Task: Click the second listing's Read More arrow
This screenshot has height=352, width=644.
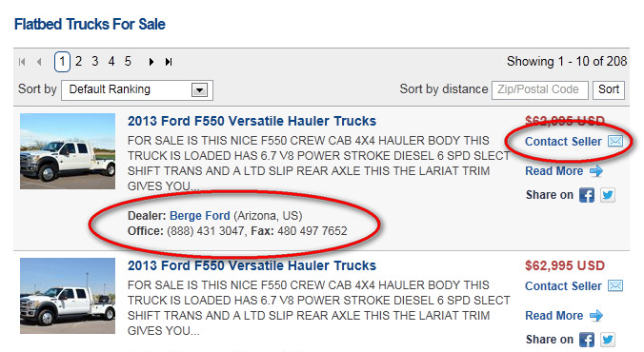Action: click(x=596, y=316)
